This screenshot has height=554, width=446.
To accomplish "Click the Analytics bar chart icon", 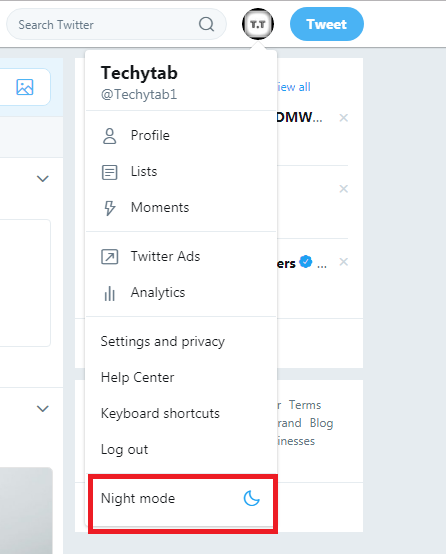I will [x=110, y=293].
